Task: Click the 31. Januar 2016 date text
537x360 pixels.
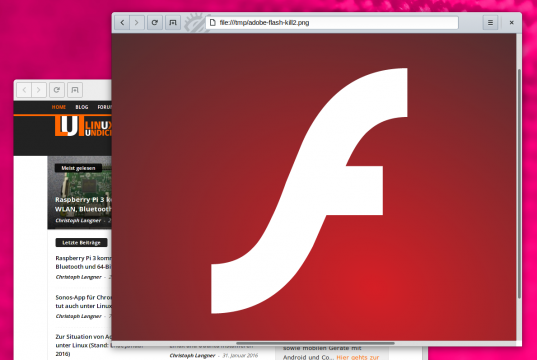Action: [x=240, y=355]
